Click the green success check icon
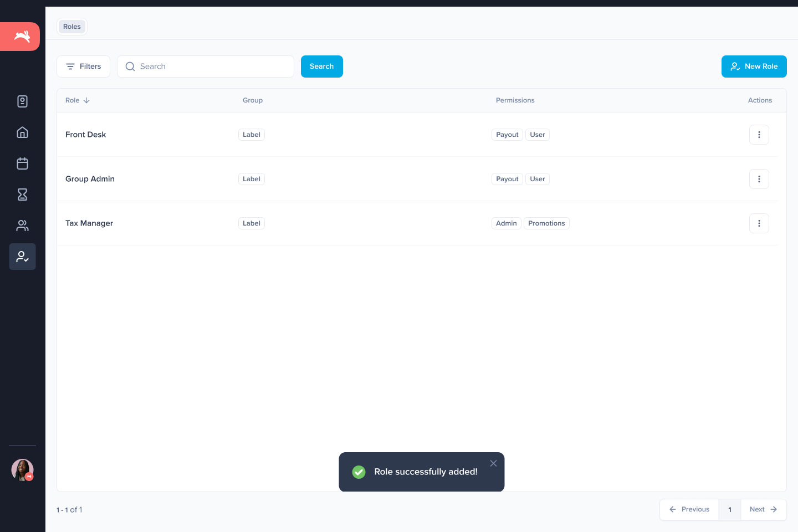 359,472
